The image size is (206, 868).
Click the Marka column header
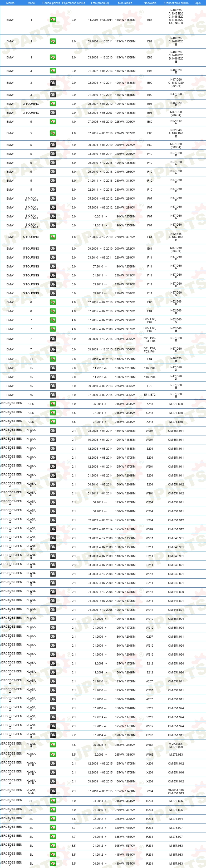tap(10, 3)
